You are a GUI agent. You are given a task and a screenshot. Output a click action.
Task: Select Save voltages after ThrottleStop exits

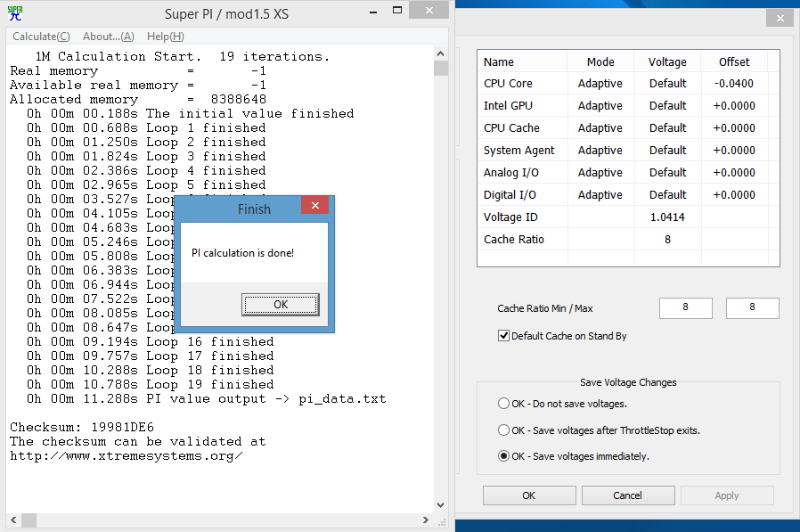click(503, 430)
